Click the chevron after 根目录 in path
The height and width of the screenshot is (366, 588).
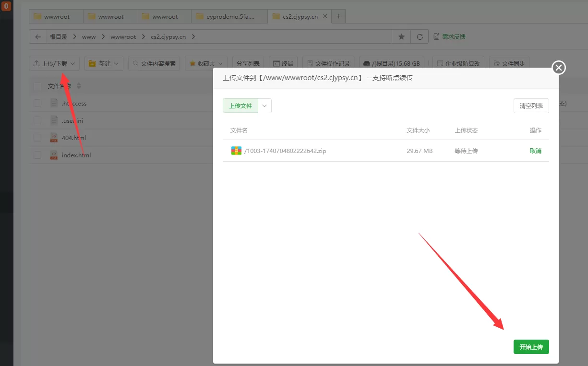75,37
